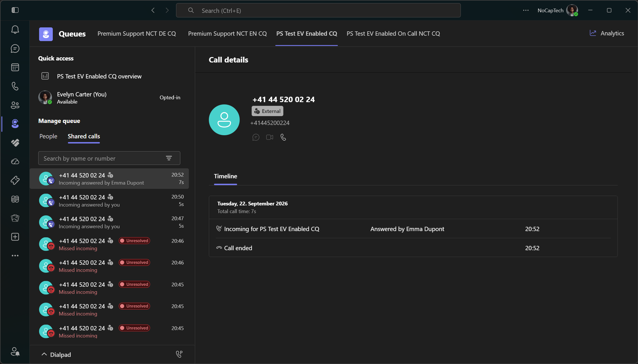Select call answered by Emma Dupont at 20:52

click(x=109, y=179)
